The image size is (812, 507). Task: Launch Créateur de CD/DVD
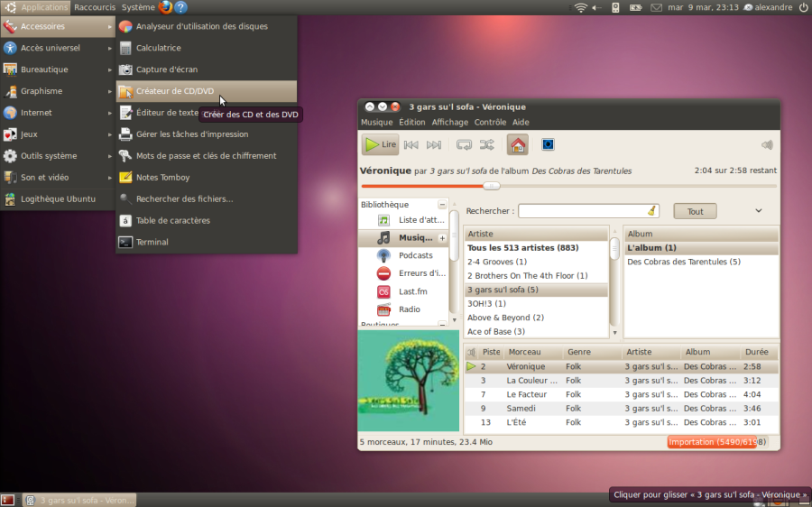(x=207, y=91)
